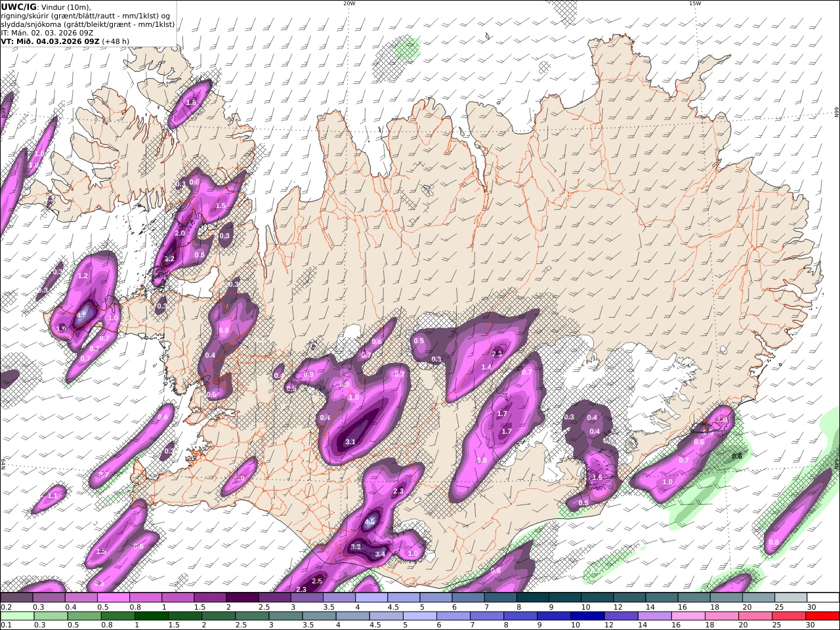Click the 'Vindur (10m)' header text

pos(67,7)
